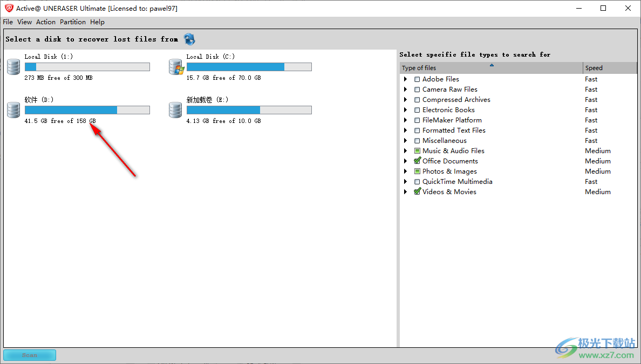
Task: Click the UNERASER app icon in title bar
Action: click(9, 8)
